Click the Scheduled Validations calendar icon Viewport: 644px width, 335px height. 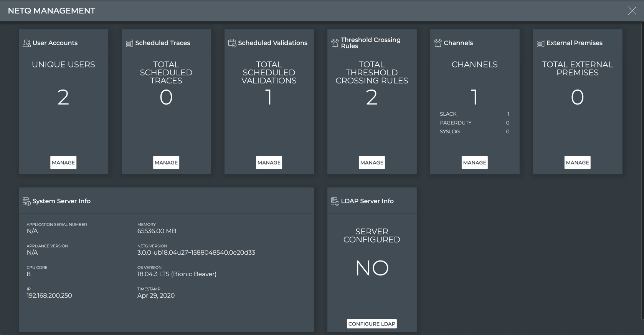232,43
